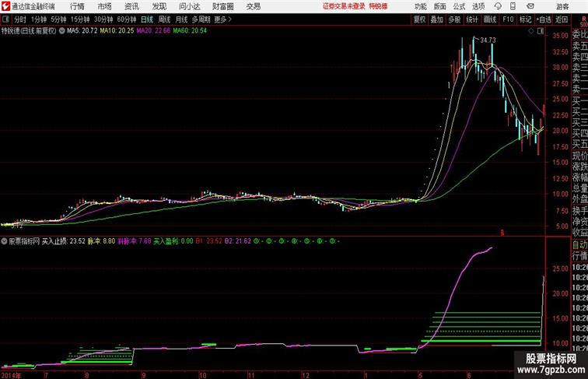Switch to the 1分钟 period

click(39, 19)
